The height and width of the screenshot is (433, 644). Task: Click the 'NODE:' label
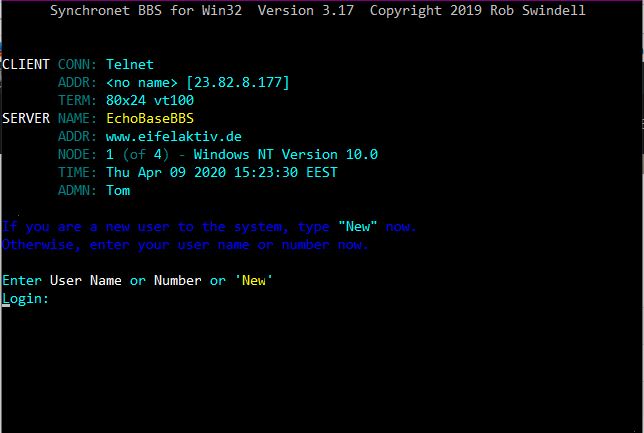click(77, 154)
